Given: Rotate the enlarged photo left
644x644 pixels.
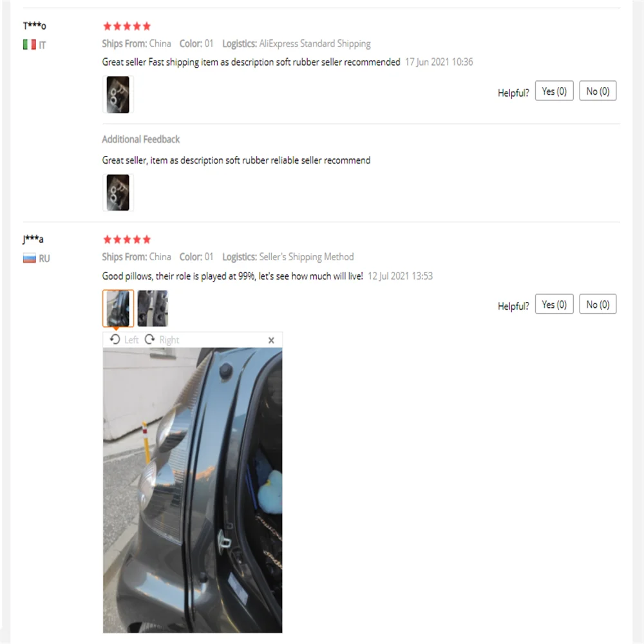Looking at the screenshot, I should click(x=124, y=339).
